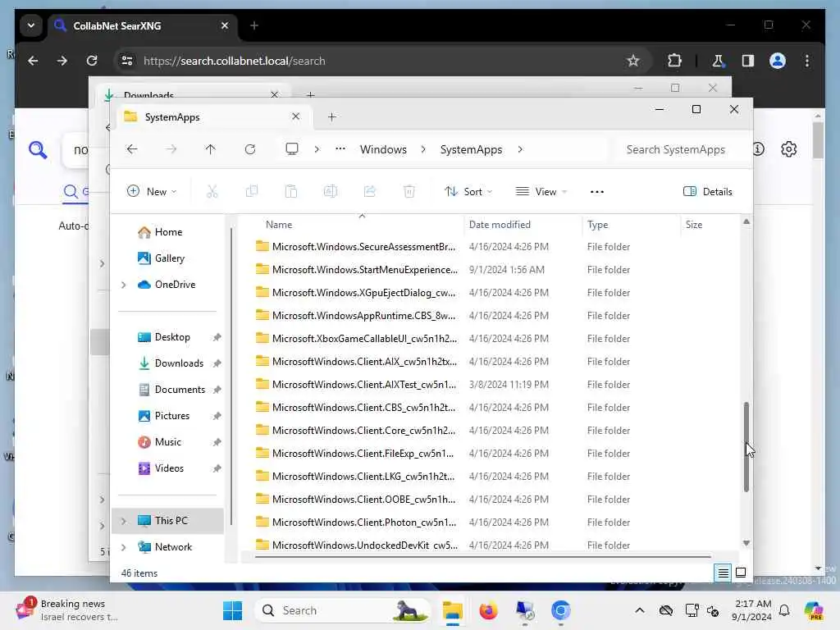Select the CollabNet SearXNG browser tab
The width and height of the screenshot is (840, 630).
143,25
